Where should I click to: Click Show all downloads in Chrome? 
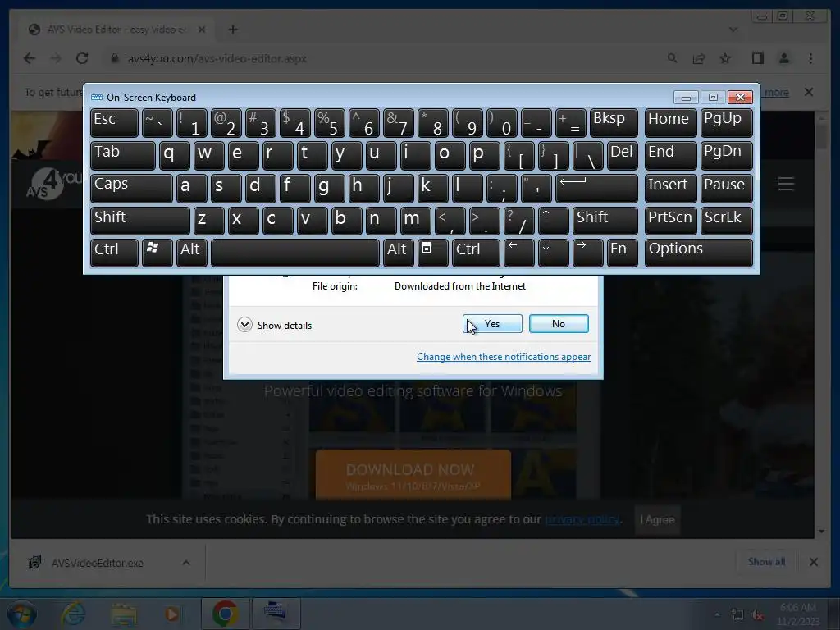[x=767, y=561]
